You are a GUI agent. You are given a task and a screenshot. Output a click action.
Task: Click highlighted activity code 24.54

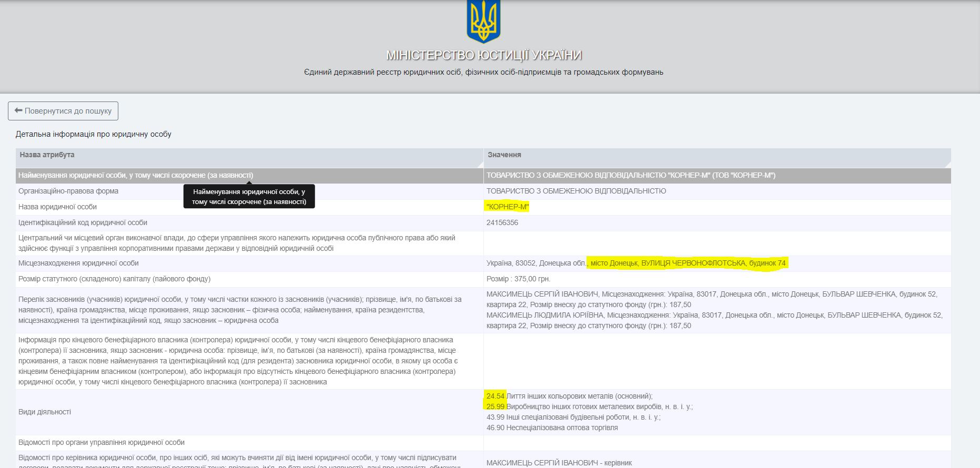[495, 396]
